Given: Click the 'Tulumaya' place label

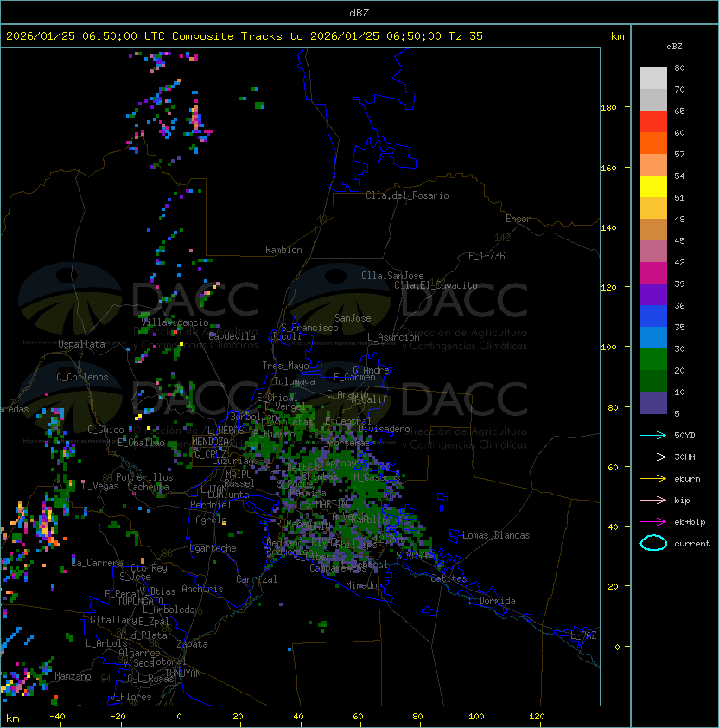Looking at the screenshot, I should pos(295,381).
